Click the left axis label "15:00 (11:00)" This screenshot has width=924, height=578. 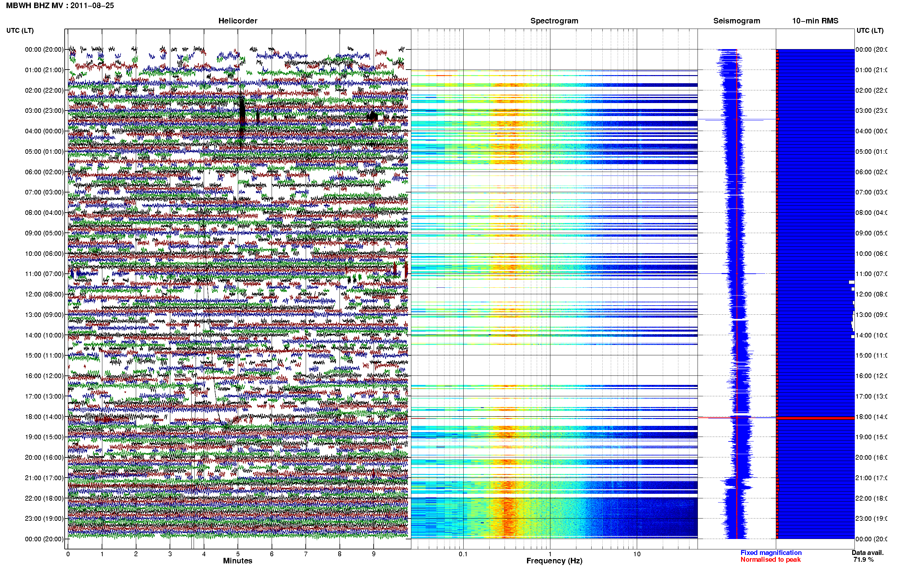(x=44, y=355)
